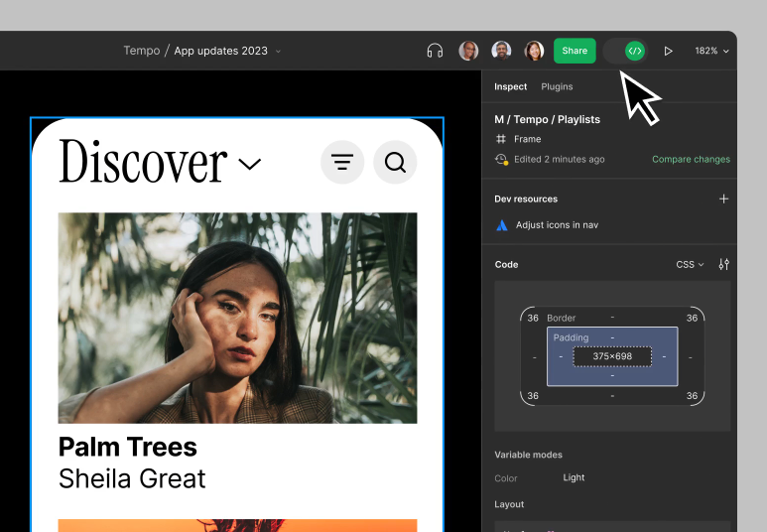Click the M / Tempo / Playlists layer title
Image resolution: width=767 pixels, height=532 pixels.
547,119
